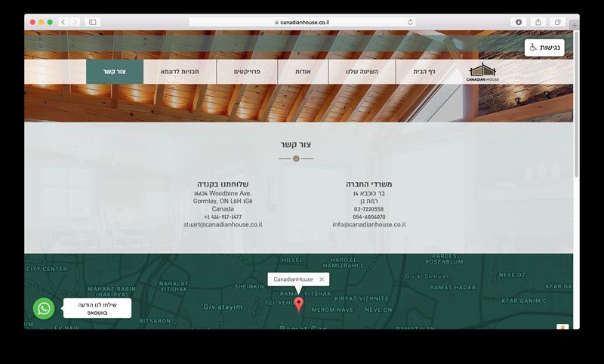Go back with Safari's back arrow
Image resolution: width=604 pixels, height=364 pixels.
(63, 23)
